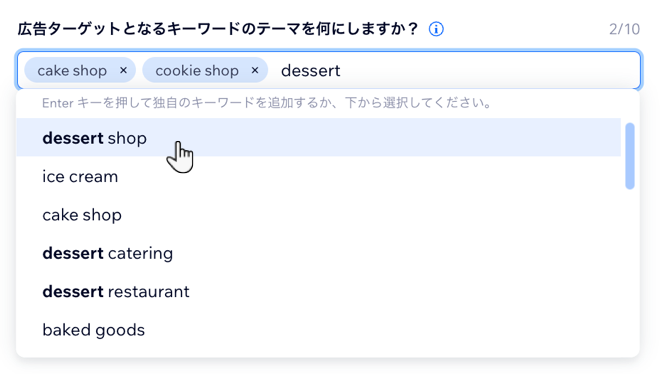This screenshot has height=374, width=660.
Task: Select the cake shop tag chip label
Action: tap(72, 71)
